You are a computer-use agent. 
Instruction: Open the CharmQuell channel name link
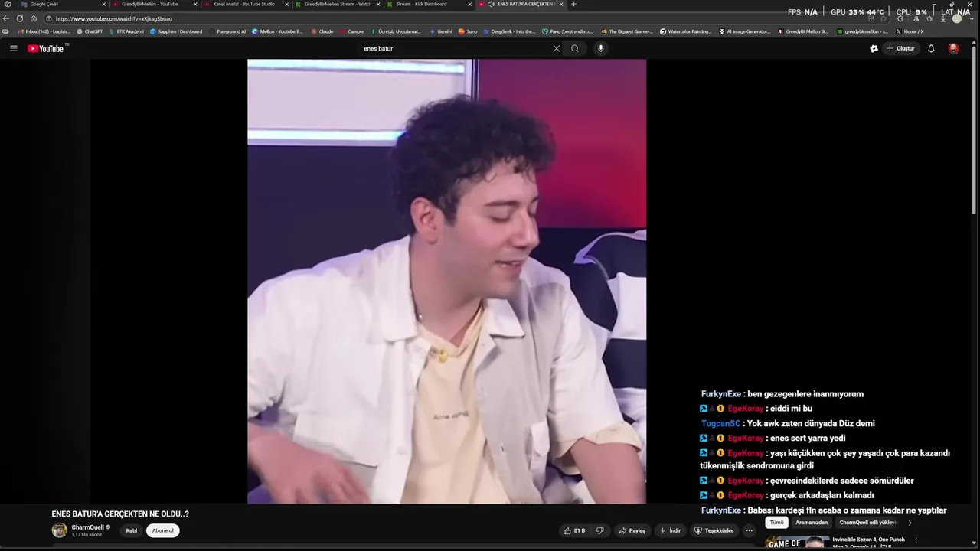click(87, 527)
